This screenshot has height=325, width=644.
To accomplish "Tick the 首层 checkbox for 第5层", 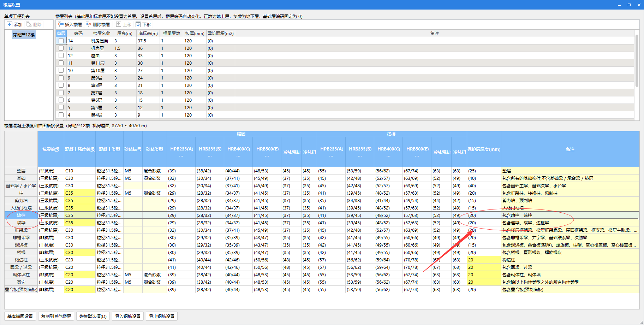I will [61, 107].
